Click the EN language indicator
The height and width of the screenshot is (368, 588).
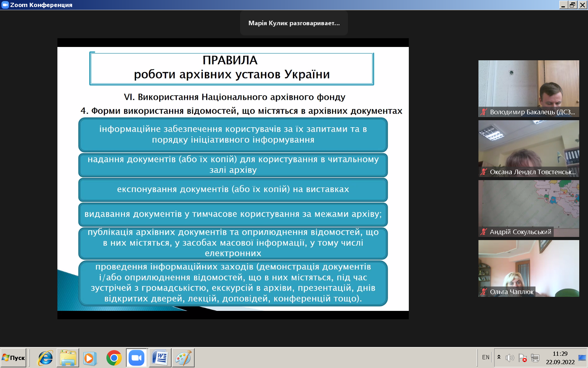point(486,357)
